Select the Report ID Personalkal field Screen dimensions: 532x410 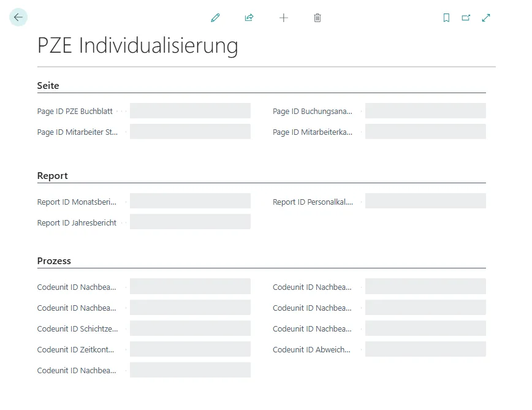pyautogui.click(x=425, y=200)
